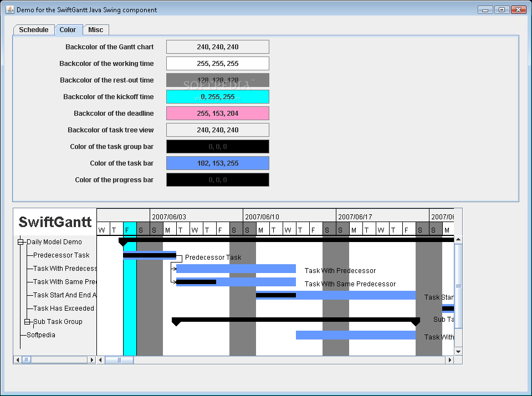Collapse the Daily Model Demo tree node
The height and width of the screenshot is (396, 532).
[21, 241]
